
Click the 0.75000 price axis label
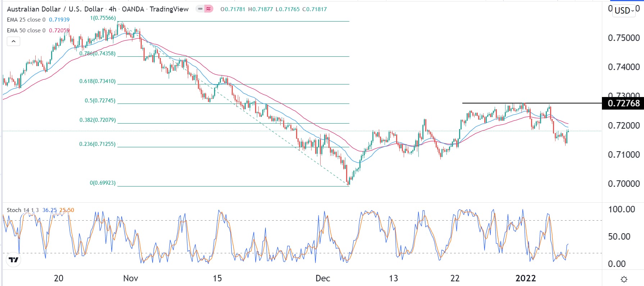pos(624,38)
